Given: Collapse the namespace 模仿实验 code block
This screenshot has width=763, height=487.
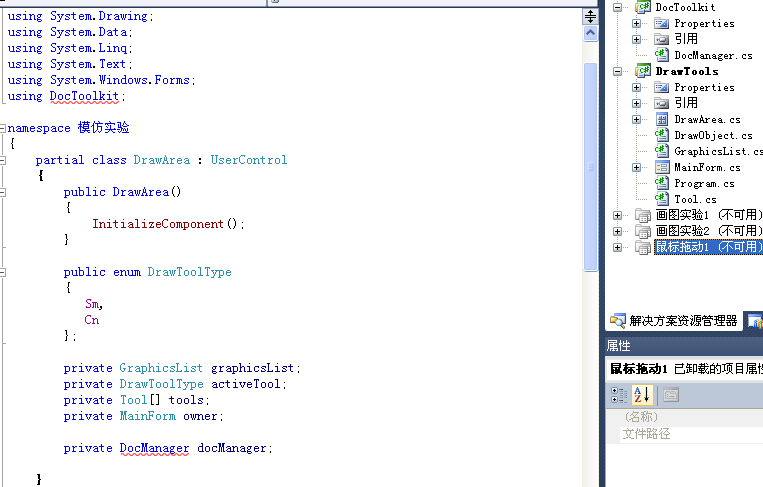Looking at the screenshot, I should click(2, 128).
